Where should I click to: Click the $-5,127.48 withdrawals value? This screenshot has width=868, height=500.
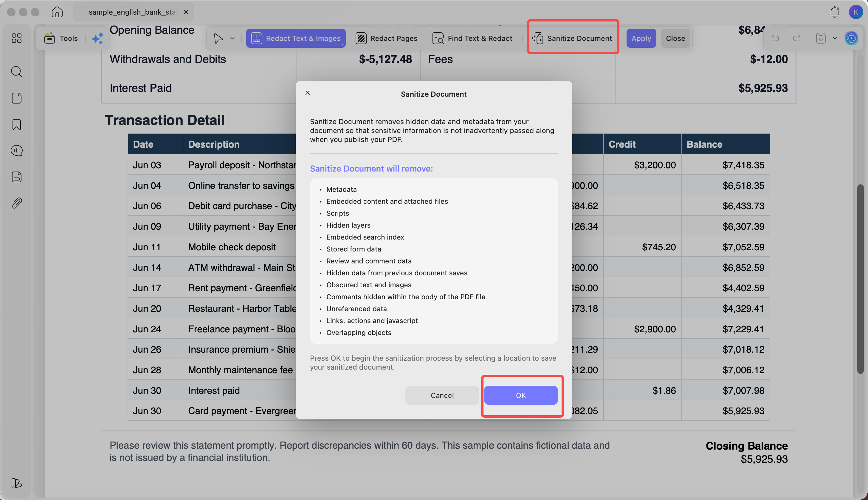(x=385, y=59)
